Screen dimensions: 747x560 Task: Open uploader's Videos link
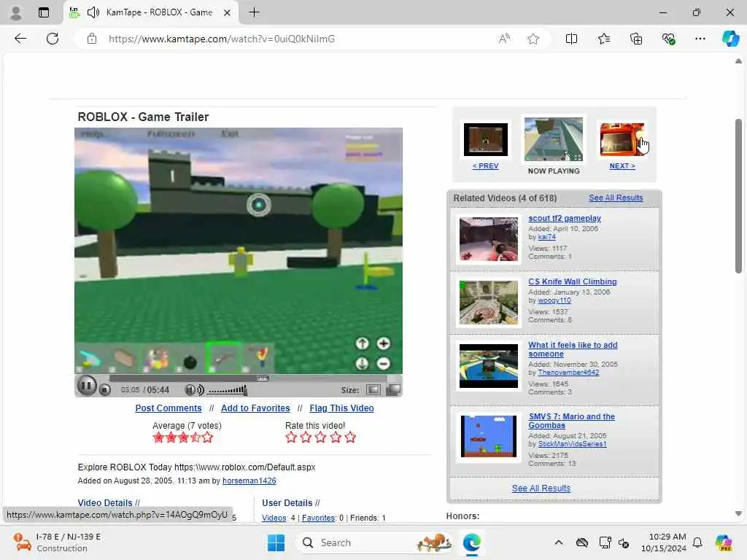coord(274,518)
